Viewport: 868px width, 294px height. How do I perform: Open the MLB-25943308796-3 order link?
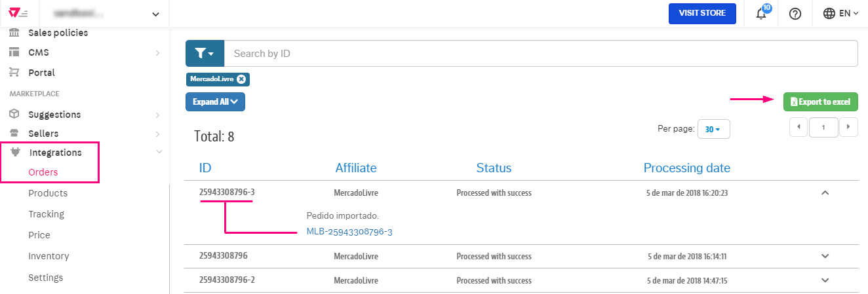[x=349, y=232]
